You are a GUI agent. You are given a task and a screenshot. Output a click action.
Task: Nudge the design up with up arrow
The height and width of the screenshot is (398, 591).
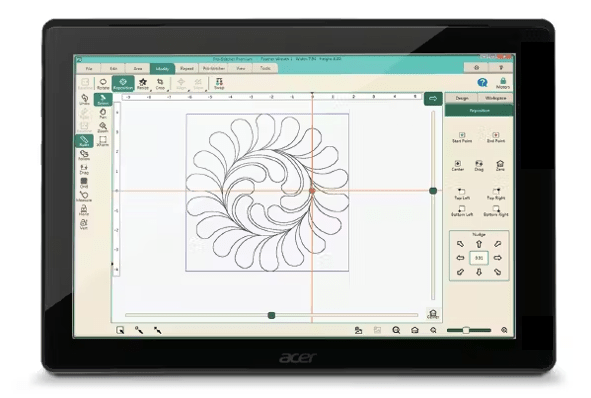point(479,244)
